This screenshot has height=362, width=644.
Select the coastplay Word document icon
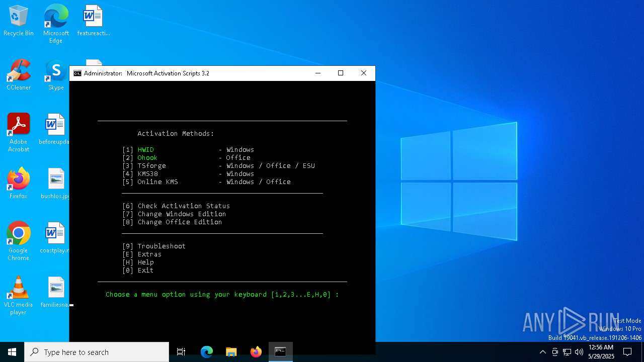tap(54, 238)
